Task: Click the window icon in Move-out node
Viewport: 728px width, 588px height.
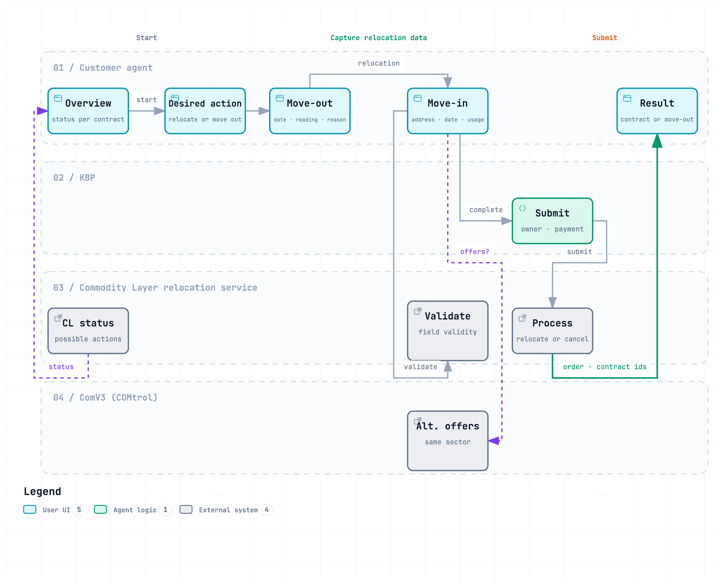Action: (280, 98)
